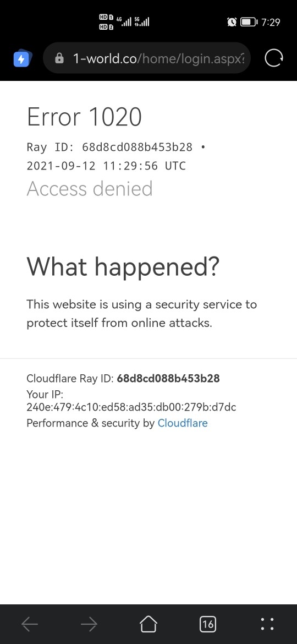This screenshot has width=297, height=644.
Task: Open the 16 tabs switcher
Action: point(208,624)
